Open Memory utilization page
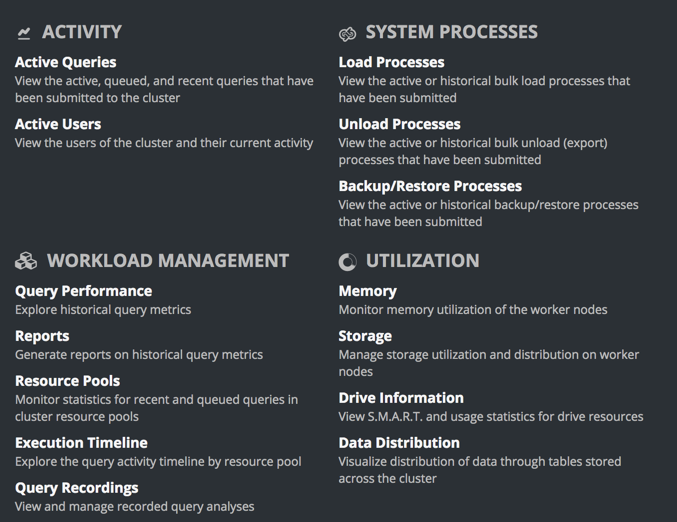Screen dimensions: 677x522 [x=367, y=291]
